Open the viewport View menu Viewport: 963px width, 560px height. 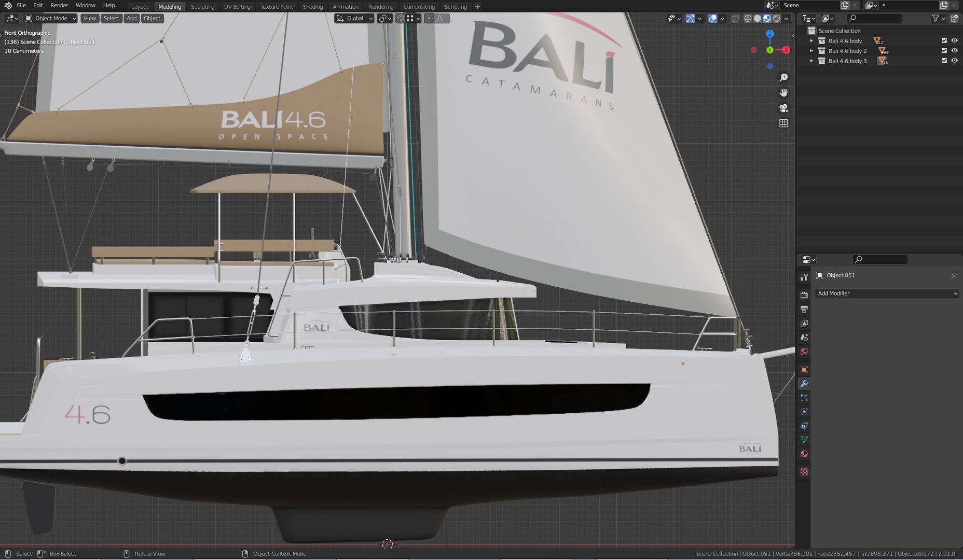[90, 18]
